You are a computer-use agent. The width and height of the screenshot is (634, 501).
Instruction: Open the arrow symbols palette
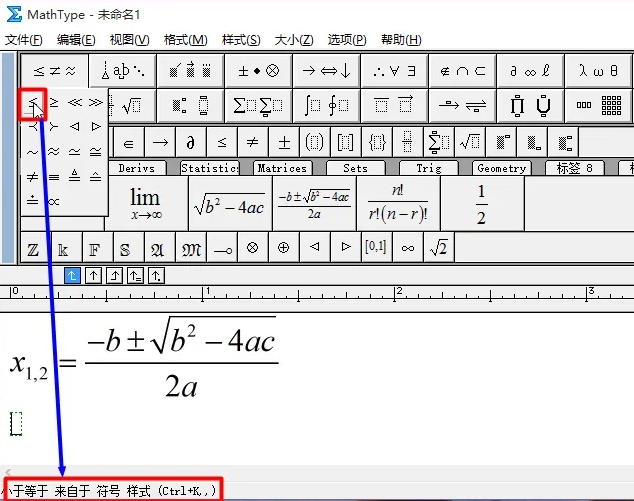(x=326, y=71)
